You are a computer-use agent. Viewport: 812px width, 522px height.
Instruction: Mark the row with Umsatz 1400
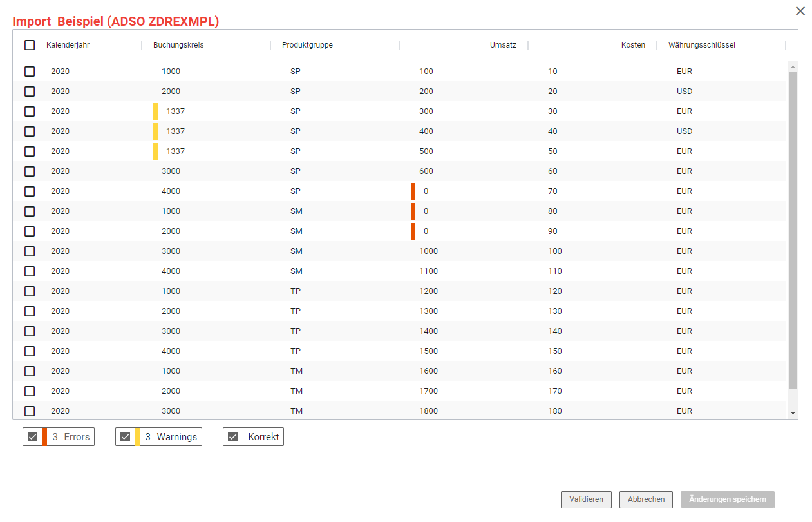click(x=30, y=331)
